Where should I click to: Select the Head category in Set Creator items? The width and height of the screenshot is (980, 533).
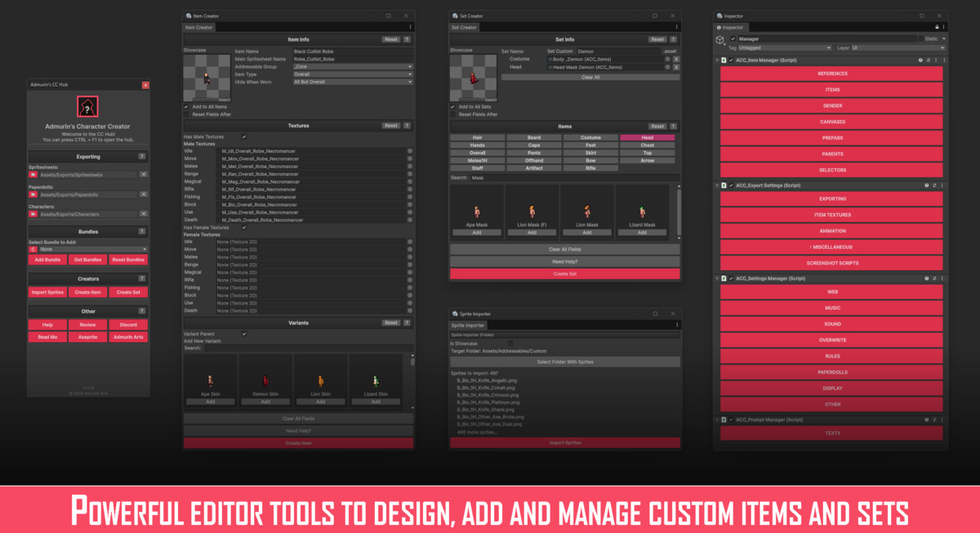coord(648,136)
